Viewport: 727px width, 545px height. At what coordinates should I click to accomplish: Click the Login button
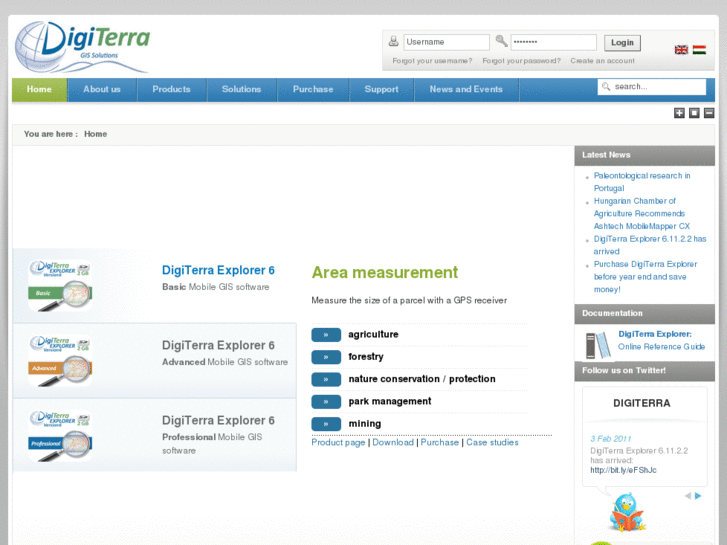tap(622, 43)
